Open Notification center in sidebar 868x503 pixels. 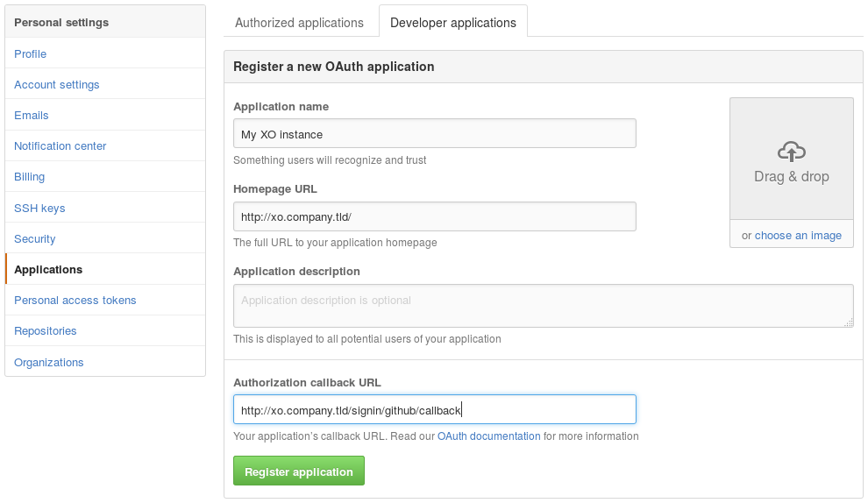tap(105, 145)
